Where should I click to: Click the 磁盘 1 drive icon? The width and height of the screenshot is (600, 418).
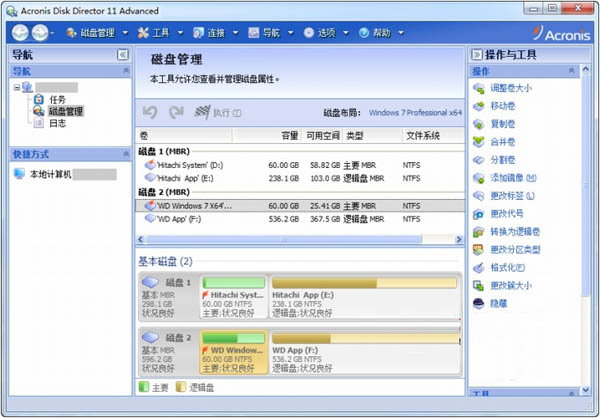click(x=150, y=283)
